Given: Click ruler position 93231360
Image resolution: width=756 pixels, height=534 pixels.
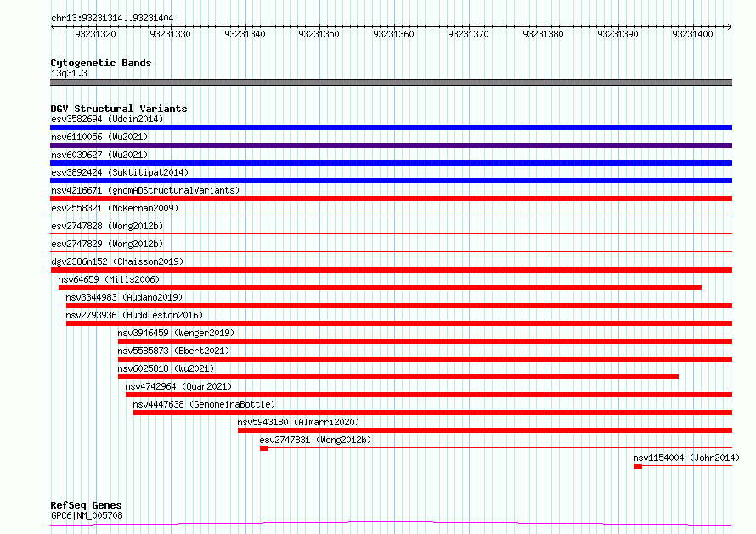Looking at the screenshot, I should click(x=393, y=34).
